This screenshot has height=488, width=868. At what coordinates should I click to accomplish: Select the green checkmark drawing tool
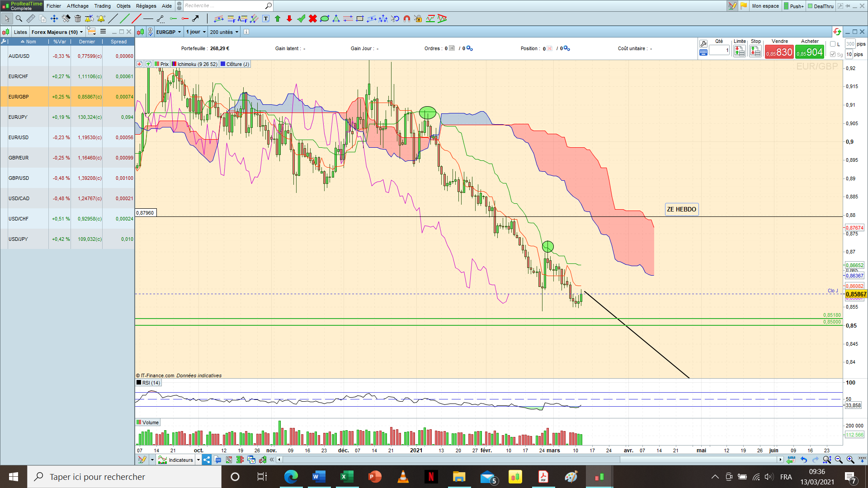(x=301, y=19)
